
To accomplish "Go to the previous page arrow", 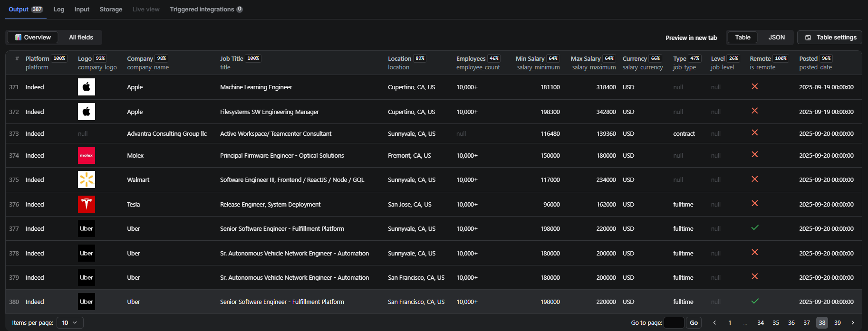I will 714,323.
